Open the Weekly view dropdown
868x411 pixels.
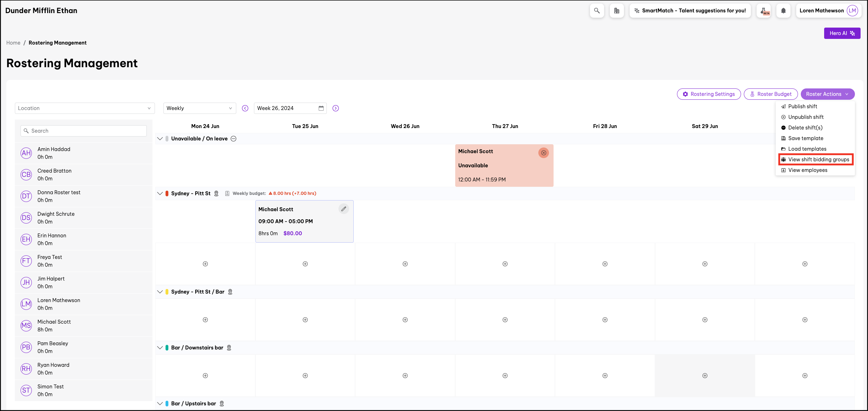click(199, 108)
